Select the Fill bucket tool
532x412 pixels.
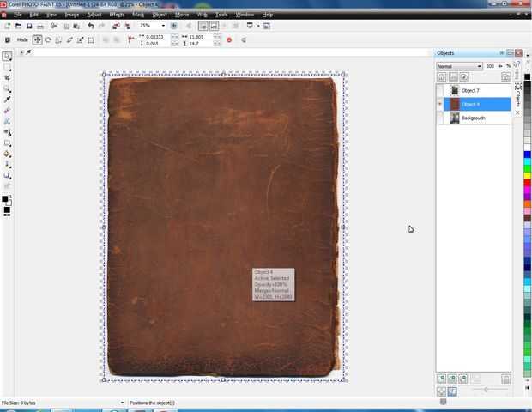click(7, 154)
